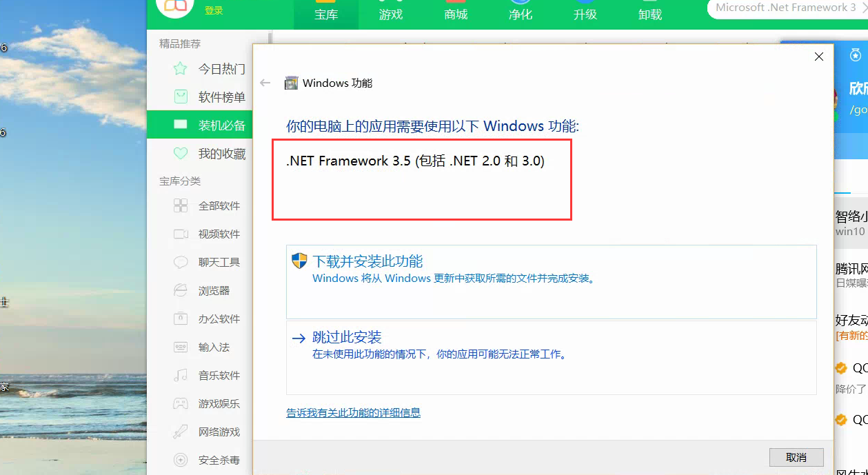The width and height of the screenshot is (868, 475).
Task: Open the 宝库 tab
Action: coord(326,14)
